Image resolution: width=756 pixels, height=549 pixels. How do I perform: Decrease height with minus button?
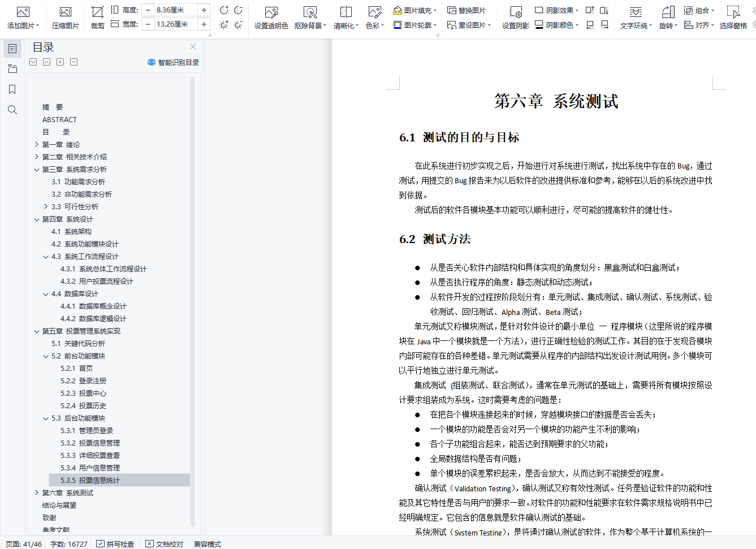tap(148, 10)
